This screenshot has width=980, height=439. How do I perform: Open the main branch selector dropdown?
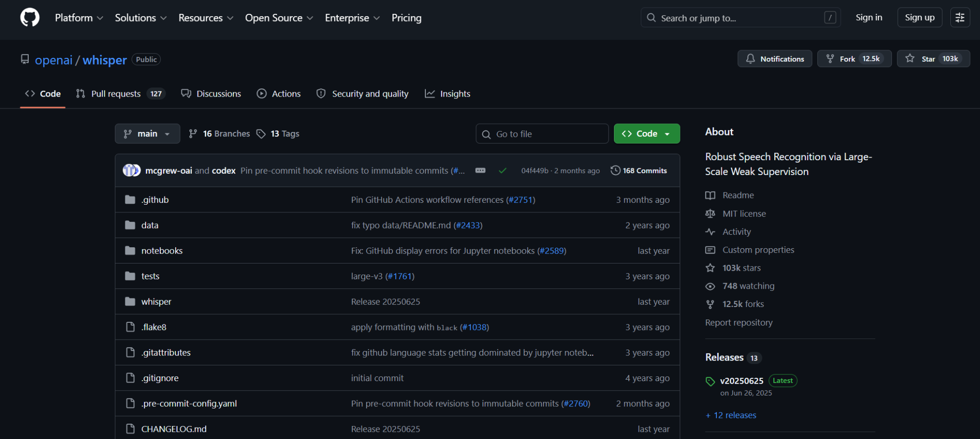tap(147, 134)
